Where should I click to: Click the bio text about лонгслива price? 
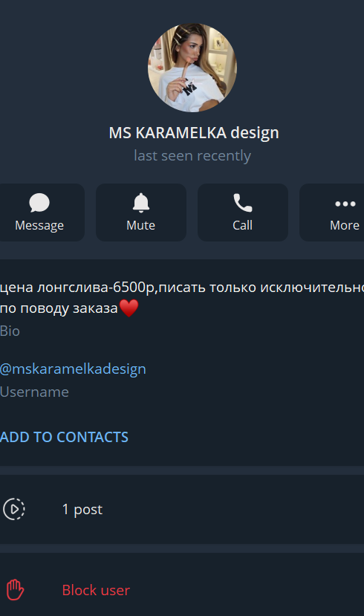(182, 298)
